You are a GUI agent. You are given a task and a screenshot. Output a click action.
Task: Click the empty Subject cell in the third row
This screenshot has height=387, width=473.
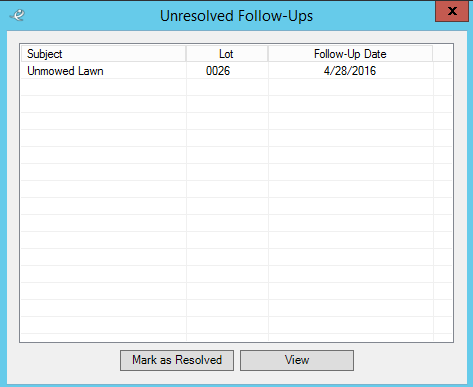(104, 104)
